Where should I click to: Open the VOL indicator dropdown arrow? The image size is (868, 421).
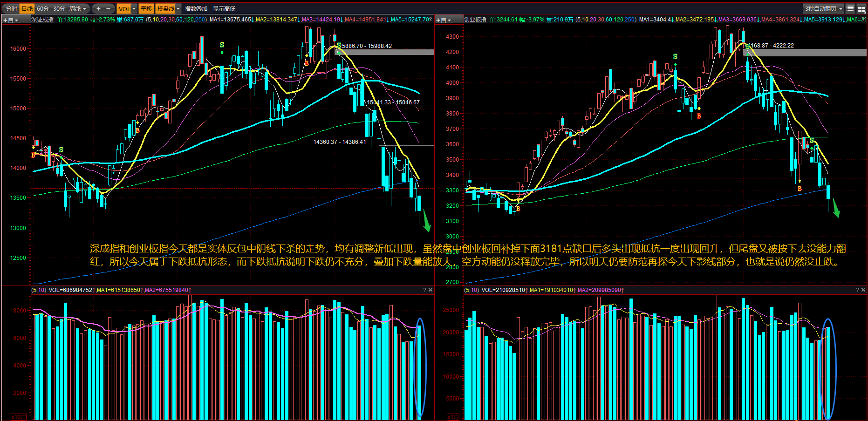tap(134, 8)
